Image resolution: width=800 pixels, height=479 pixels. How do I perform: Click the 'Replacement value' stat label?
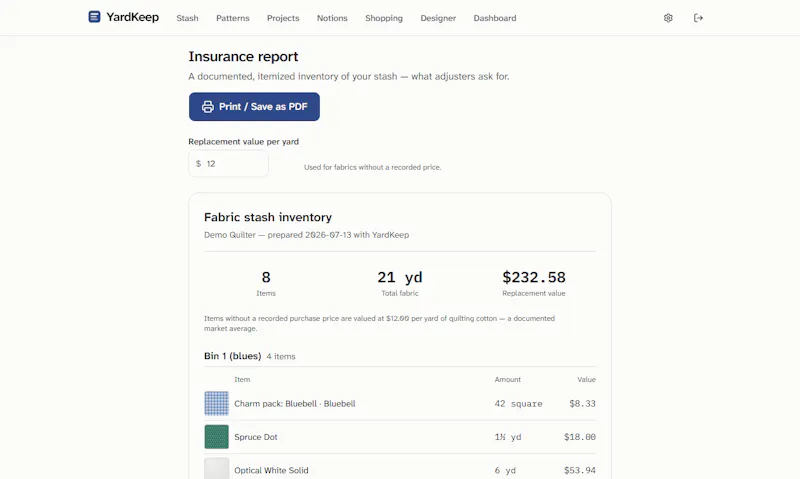tap(534, 293)
